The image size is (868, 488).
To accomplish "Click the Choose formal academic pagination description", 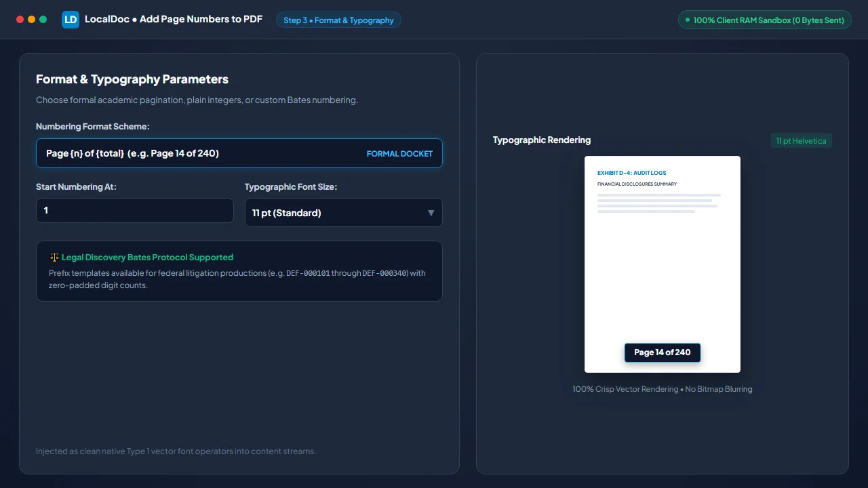I will 197,100.
